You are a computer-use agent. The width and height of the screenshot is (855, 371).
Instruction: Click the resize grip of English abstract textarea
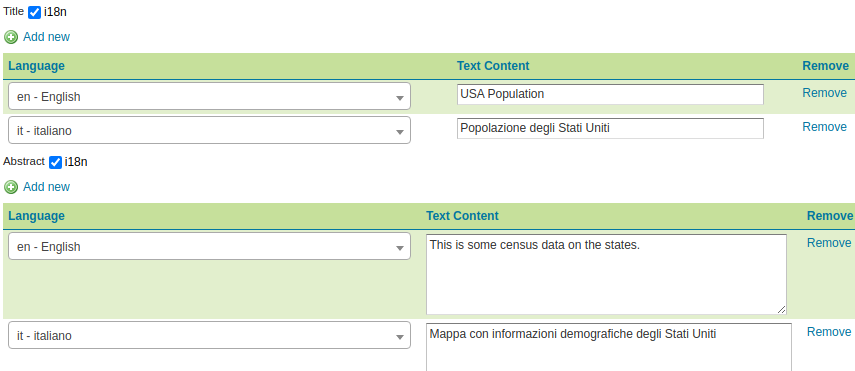[x=781, y=309]
